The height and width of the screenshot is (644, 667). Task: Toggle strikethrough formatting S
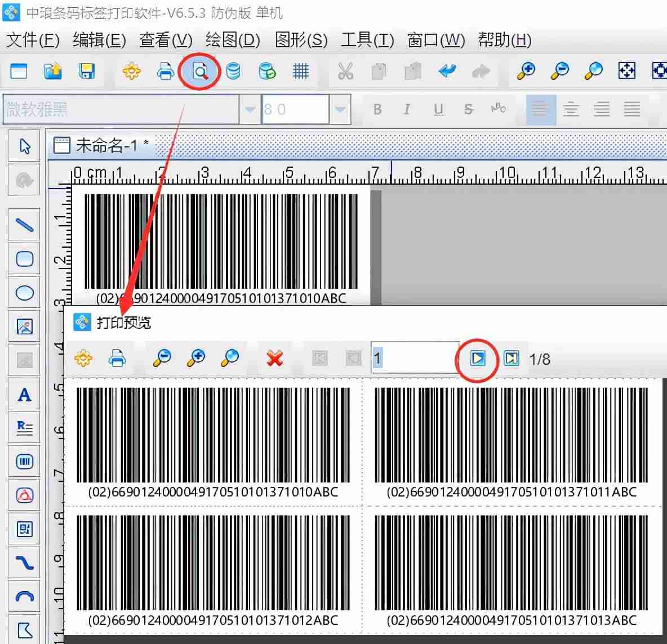[468, 110]
